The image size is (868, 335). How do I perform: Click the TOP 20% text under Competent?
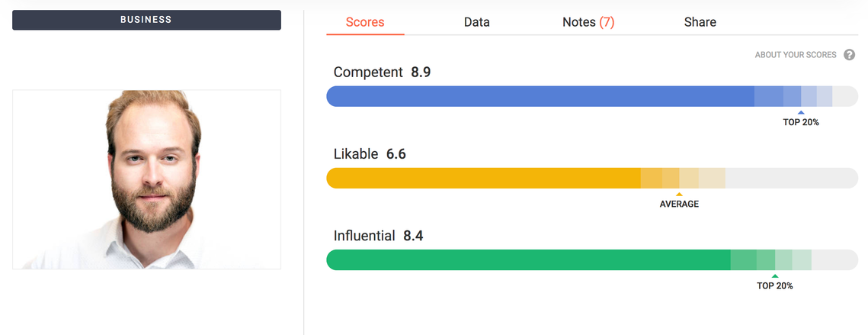coord(800,123)
